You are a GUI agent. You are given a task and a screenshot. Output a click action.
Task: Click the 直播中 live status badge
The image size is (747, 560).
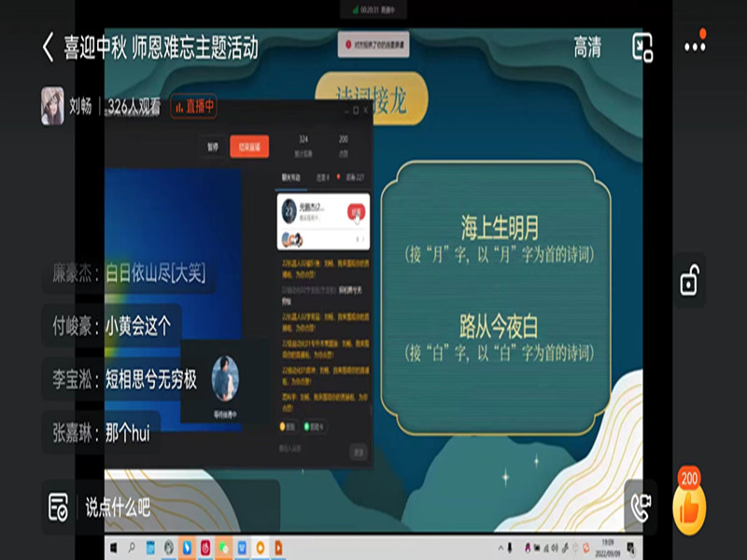coord(193,106)
